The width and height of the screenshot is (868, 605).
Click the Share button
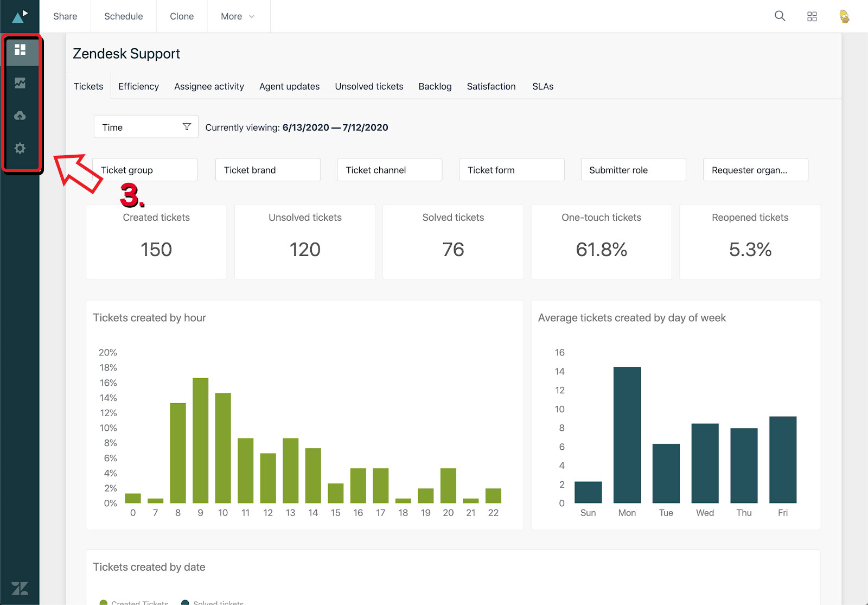coord(65,16)
